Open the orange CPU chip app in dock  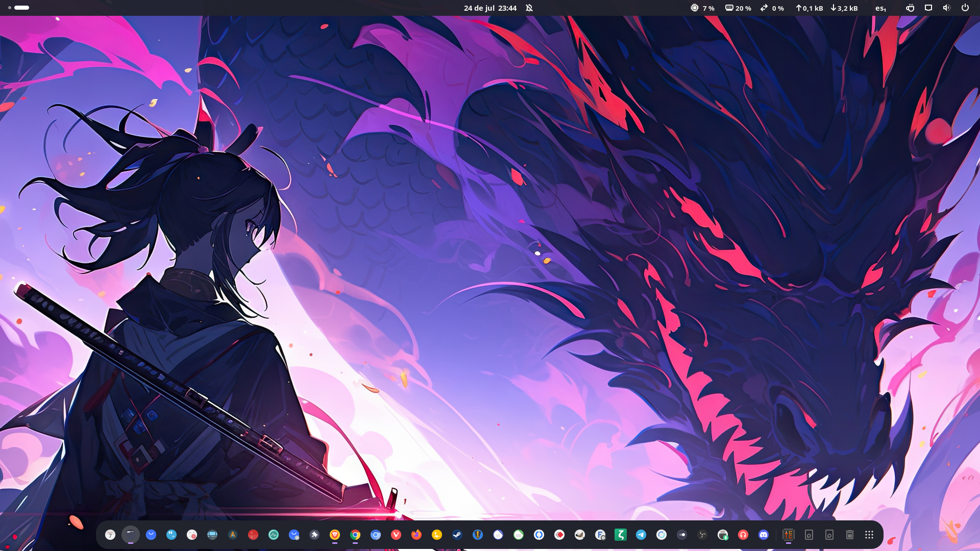pos(789,535)
